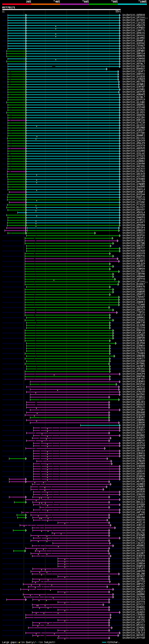
Task: Select the UniRef100_B9T1G0 label
Action: [133, 66]
